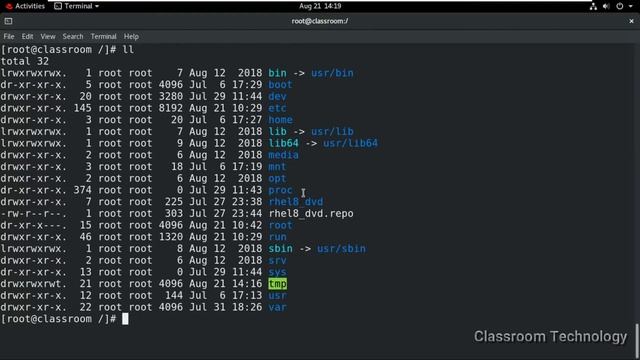Screen dimensions: 640x360
Task: Click the 'boot' directory name
Action: [x=280, y=84]
